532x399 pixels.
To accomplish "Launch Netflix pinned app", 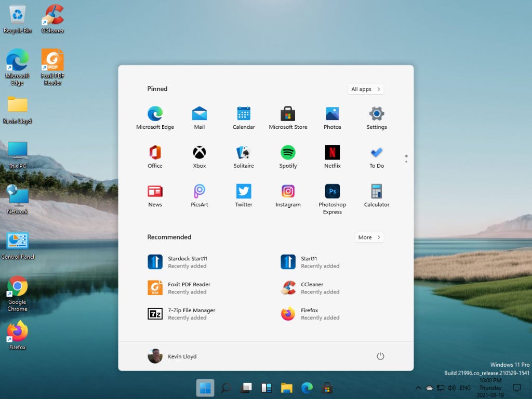I will tap(332, 157).
